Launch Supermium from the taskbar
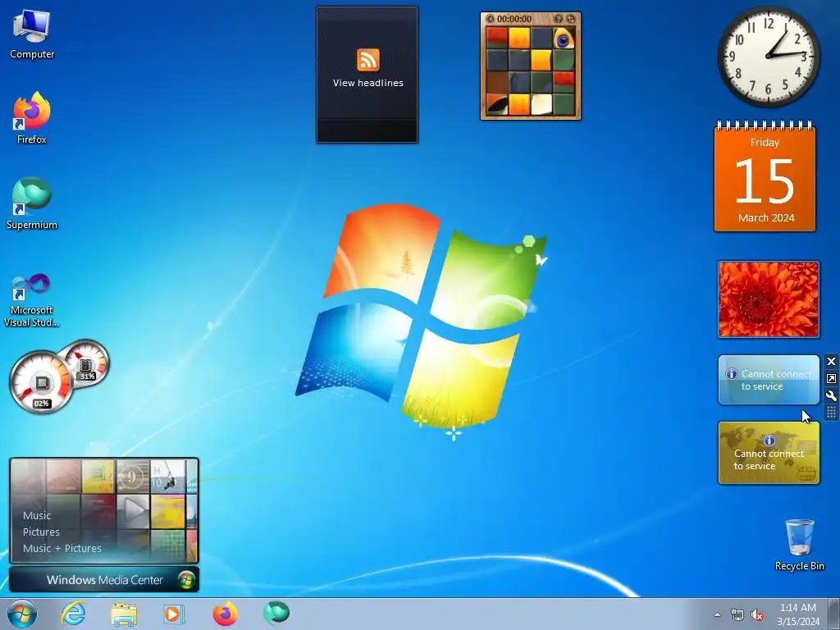 276,614
